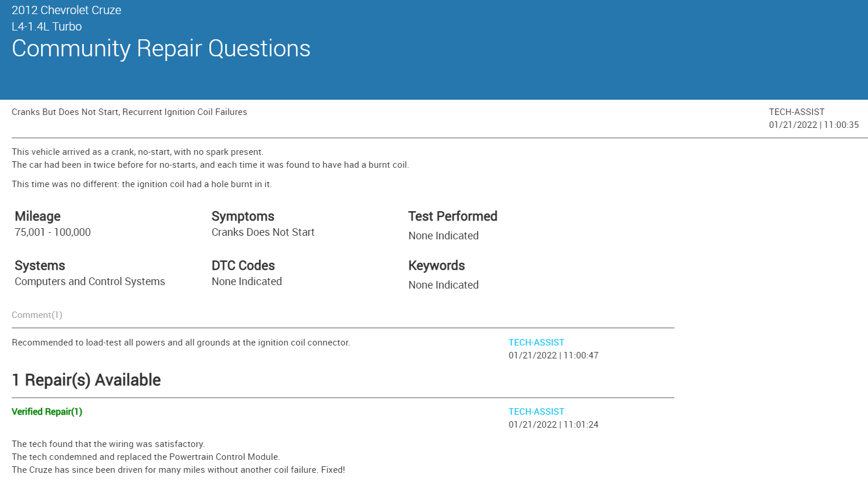This screenshot has height=481, width=868.
Task: Click the TECH-ASSIST link beside the comment
Action: (536, 343)
